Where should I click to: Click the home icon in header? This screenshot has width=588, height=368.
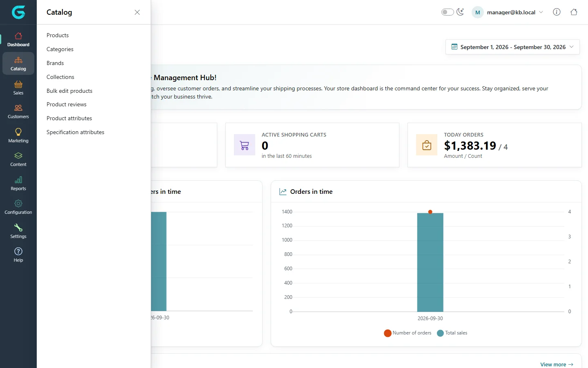click(574, 12)
